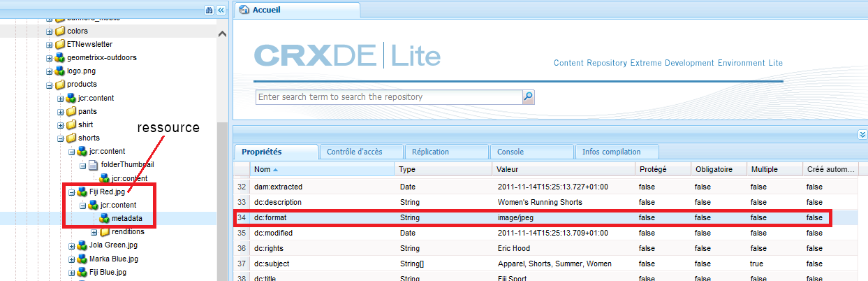Image resolution: width=868 pixels, height=281 pixels.
Task: Click the Jola Green.jpg node icon
Action: [x=82, y=245]
